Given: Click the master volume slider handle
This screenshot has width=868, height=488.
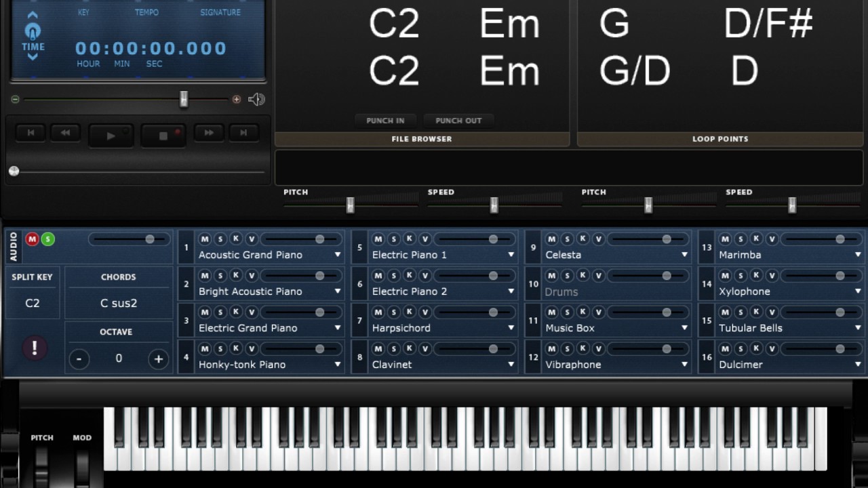Looking at the screenshot, I should click(x=184, y=99).
